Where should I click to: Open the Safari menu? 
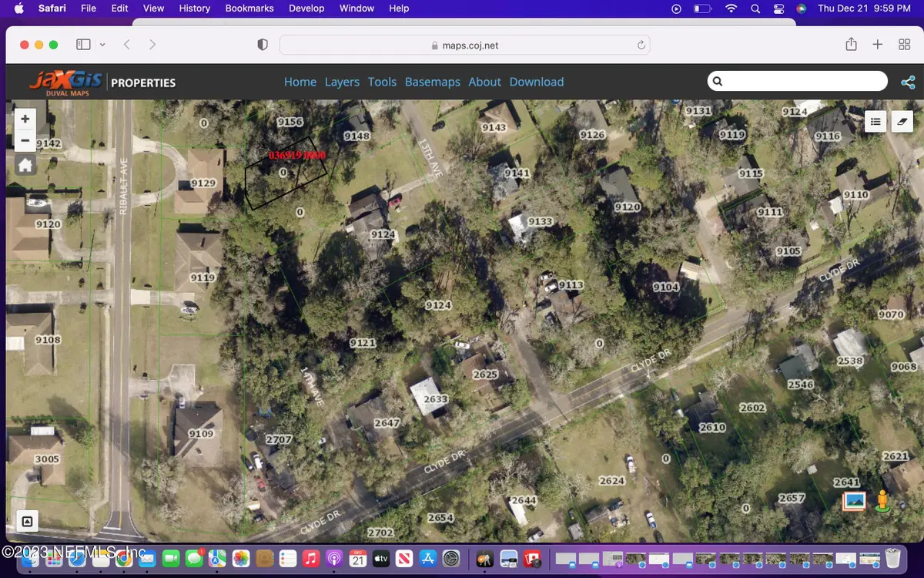[52, 8]
